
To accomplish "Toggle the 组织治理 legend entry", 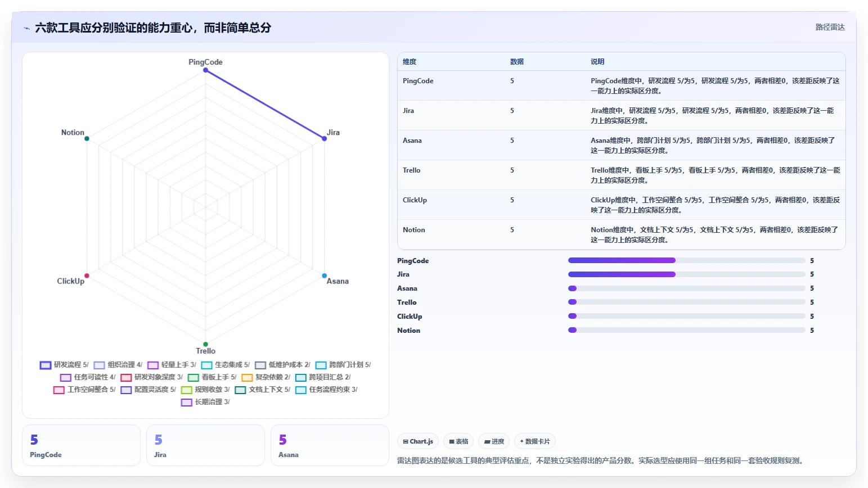I will pyautogui.click(x=118, y=365).
